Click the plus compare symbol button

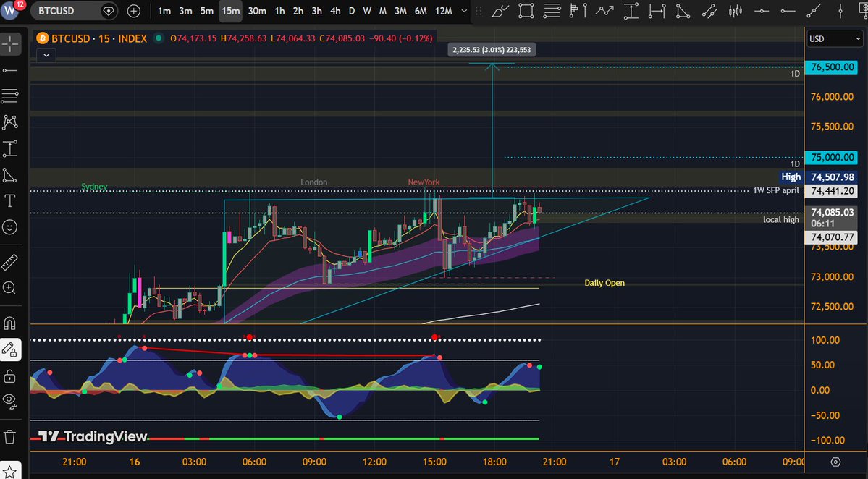(x=133, y=11)
